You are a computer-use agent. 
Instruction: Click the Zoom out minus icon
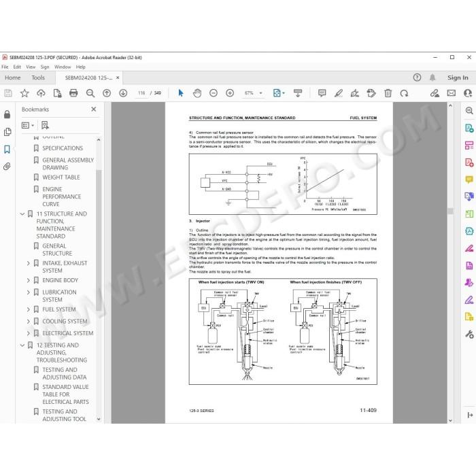point(214,93)
